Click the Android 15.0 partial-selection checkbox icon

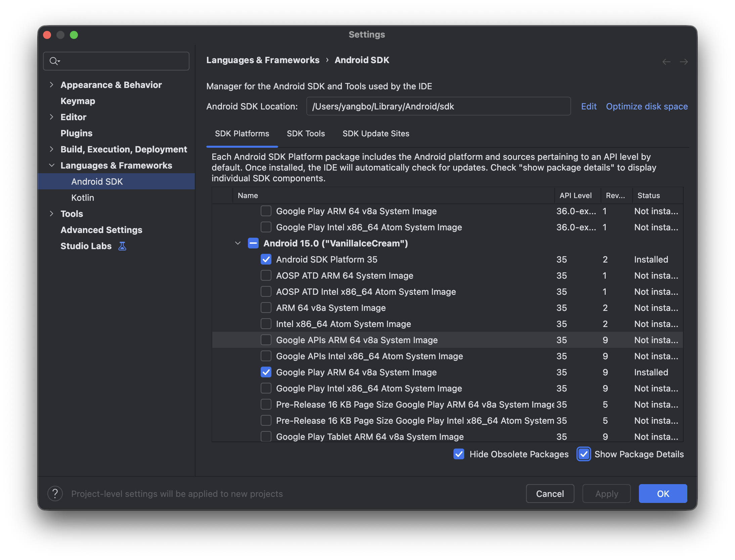coord(253,243)
